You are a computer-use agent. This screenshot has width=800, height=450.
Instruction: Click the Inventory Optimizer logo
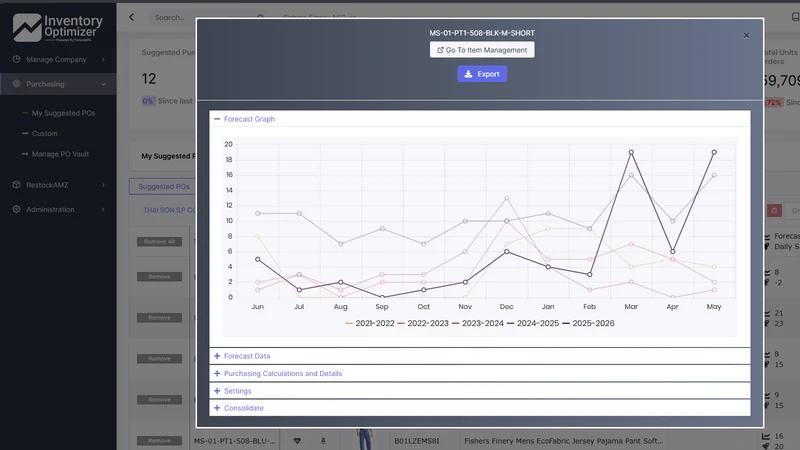tap(58, 28)
